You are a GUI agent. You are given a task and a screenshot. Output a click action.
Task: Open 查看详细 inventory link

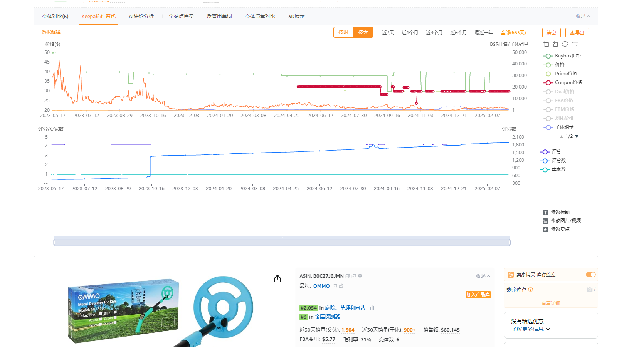551,303
